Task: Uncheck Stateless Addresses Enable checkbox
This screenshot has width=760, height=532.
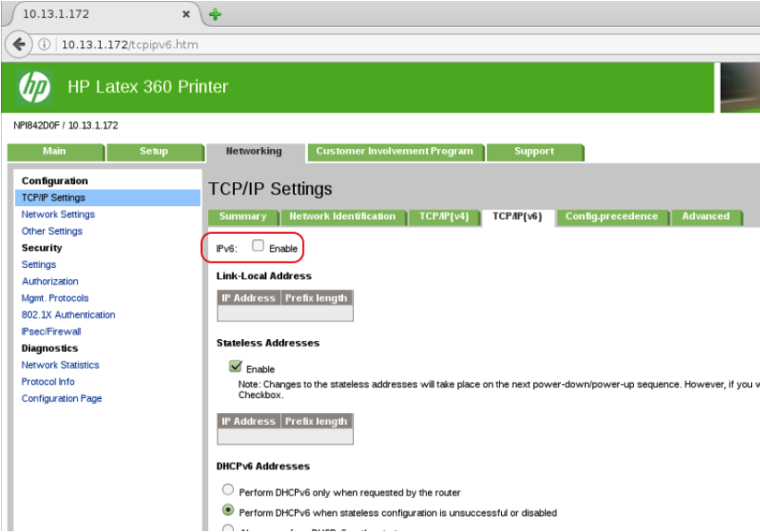Action: click(236, 366)
